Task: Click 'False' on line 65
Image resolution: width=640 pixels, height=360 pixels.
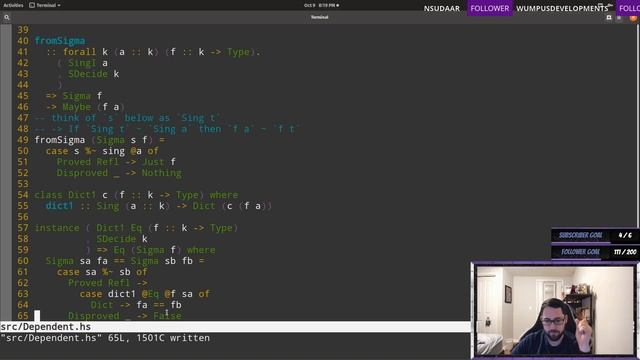Action: pyautogui.click(x=167, y=316)
